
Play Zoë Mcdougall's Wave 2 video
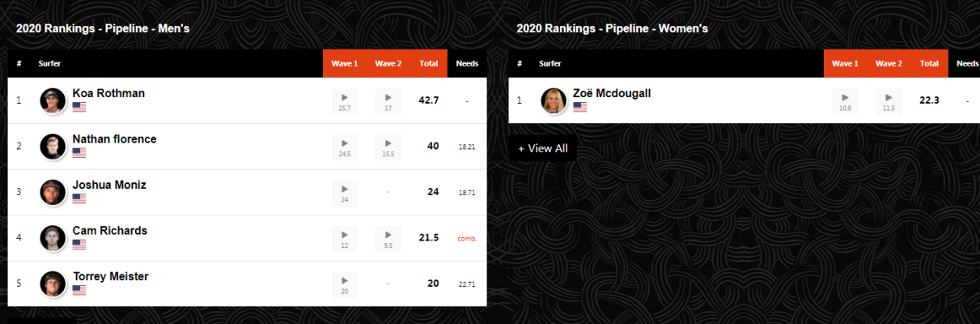coord(889,101)
